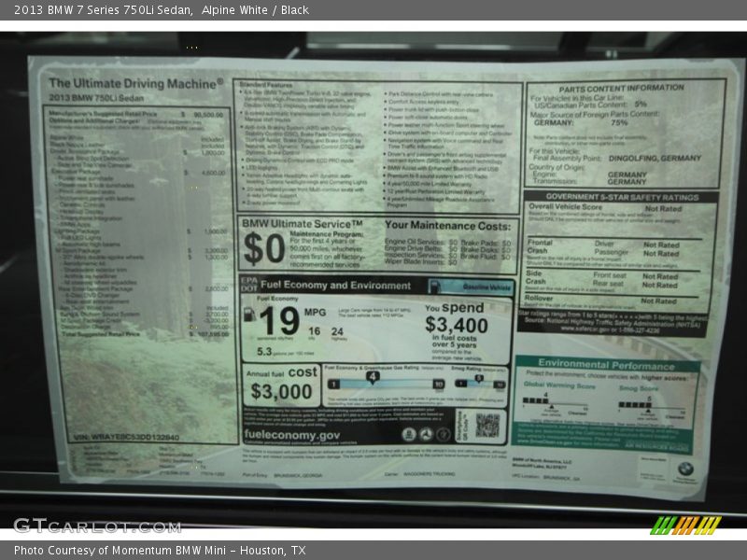Click the 'BMW Ultimate Service' heading
Viewport: 747px width, 560px height.
302,223
